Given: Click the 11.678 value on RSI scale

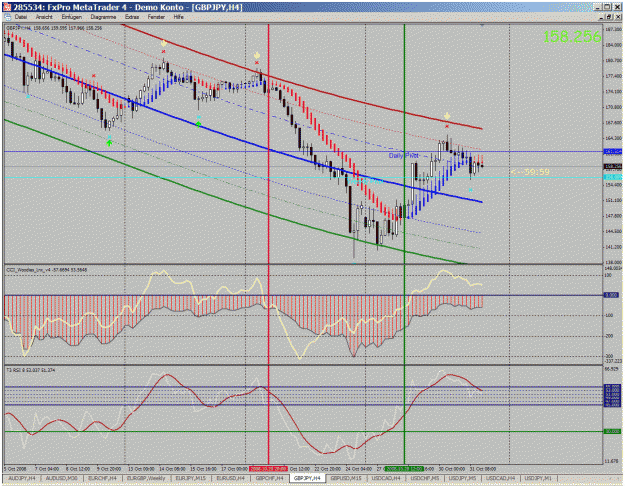Looking at the screenshot, I should click(x=612, y=461).
